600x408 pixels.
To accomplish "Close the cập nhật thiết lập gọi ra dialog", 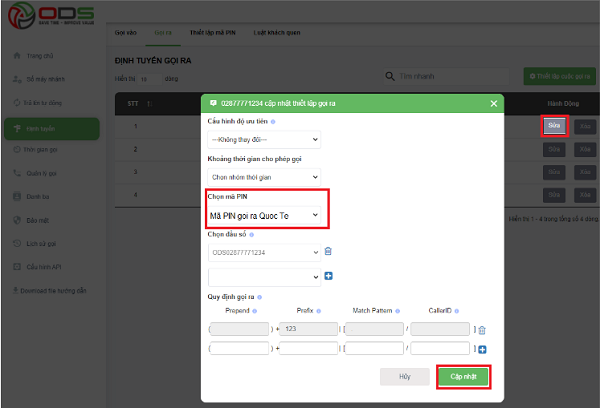I will [x=494, y=103].
